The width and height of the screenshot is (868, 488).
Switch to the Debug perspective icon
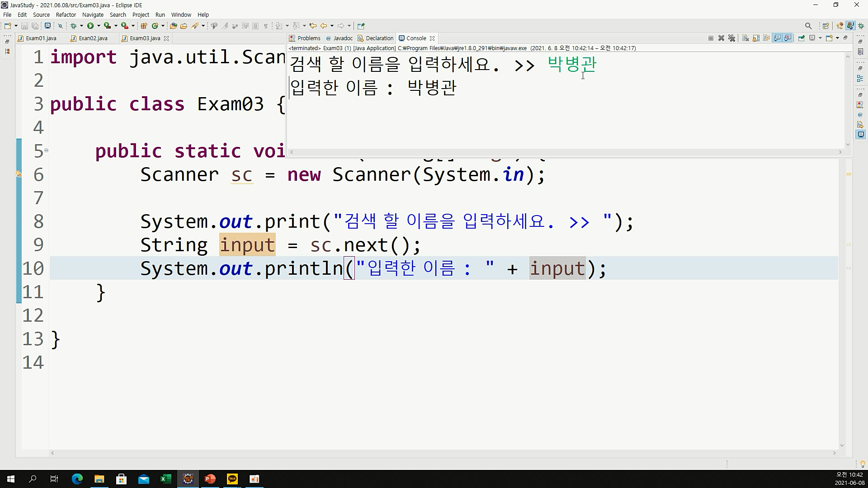tap(861, 26)
